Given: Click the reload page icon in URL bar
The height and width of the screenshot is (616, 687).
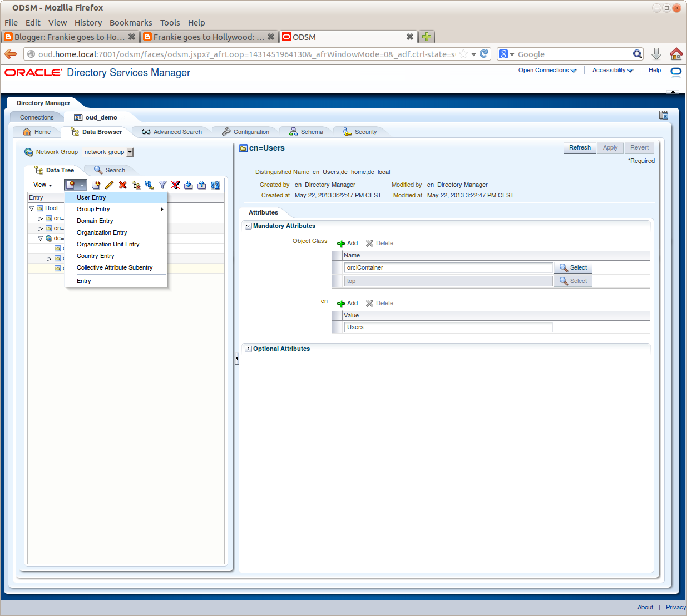Looking at the screenshot, I should coord(483,54).
